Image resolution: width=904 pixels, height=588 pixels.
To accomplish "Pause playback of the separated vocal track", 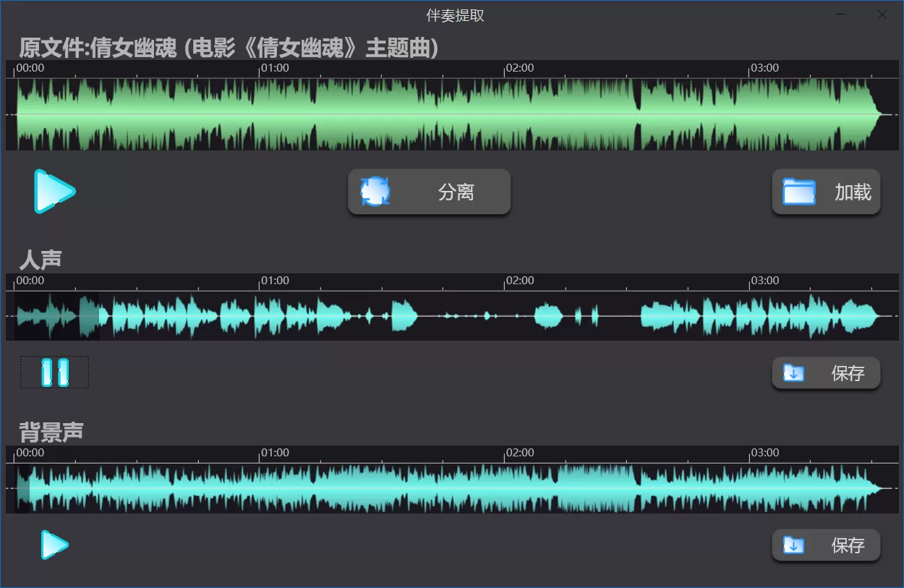I will pyautogui.click(x=55, y=372).
